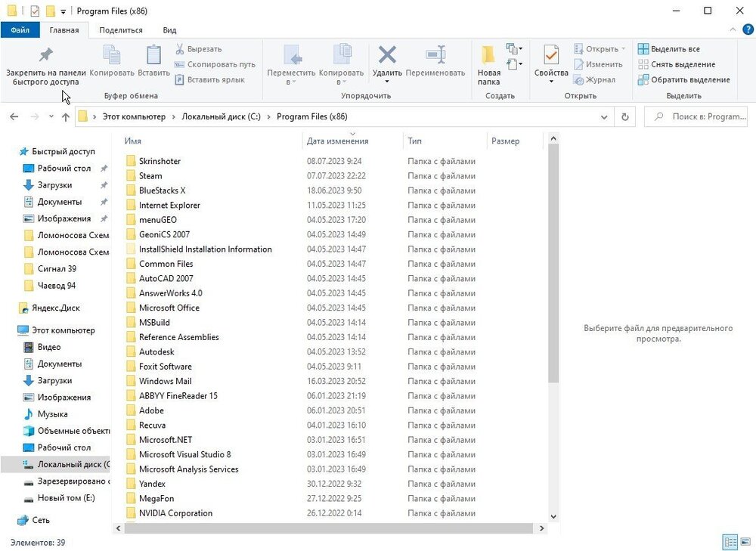756x551 pixels.
Task: Switch to the Главная tab
Action: tap(64, 30)
